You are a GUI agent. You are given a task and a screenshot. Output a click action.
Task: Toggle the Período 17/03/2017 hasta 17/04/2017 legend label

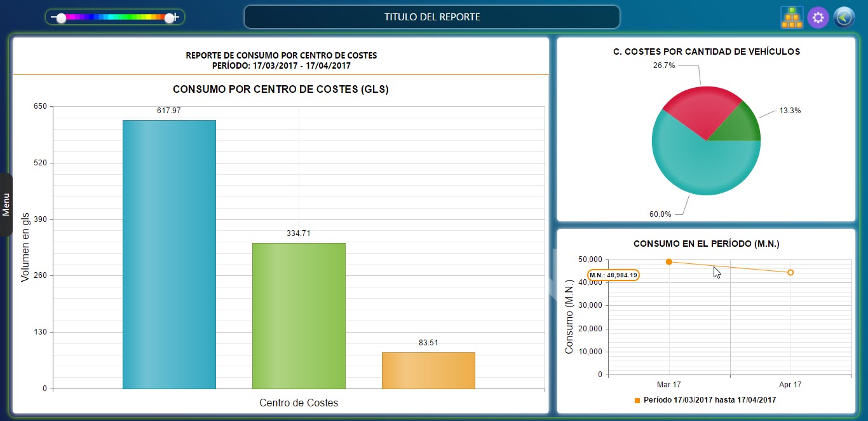pyautogui.click(x=709, y=401)
